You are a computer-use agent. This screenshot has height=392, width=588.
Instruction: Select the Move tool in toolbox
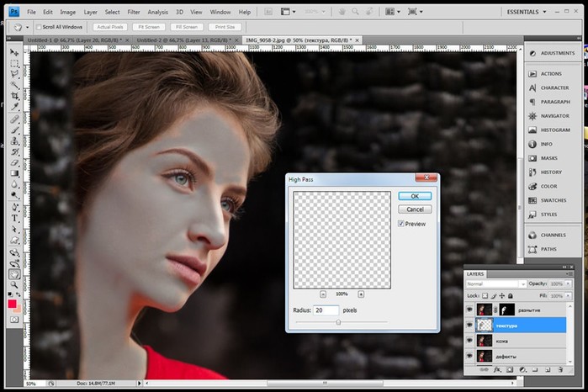15,52
